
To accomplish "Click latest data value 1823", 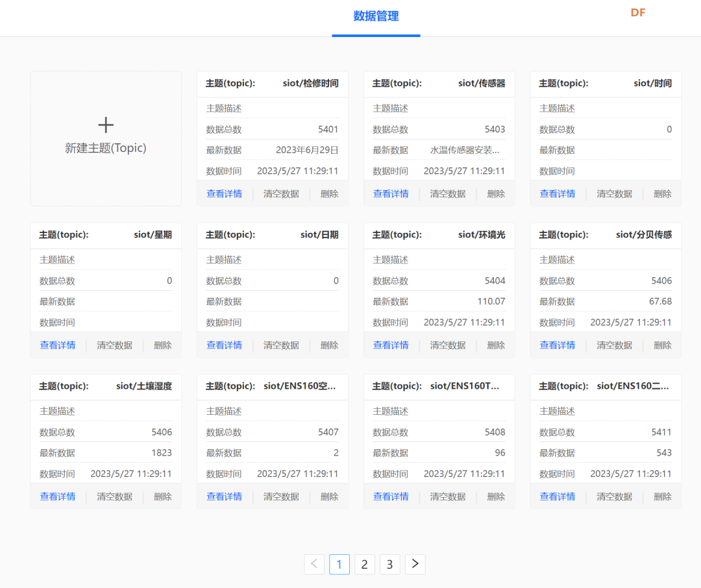I will click(x=162, y=452).
